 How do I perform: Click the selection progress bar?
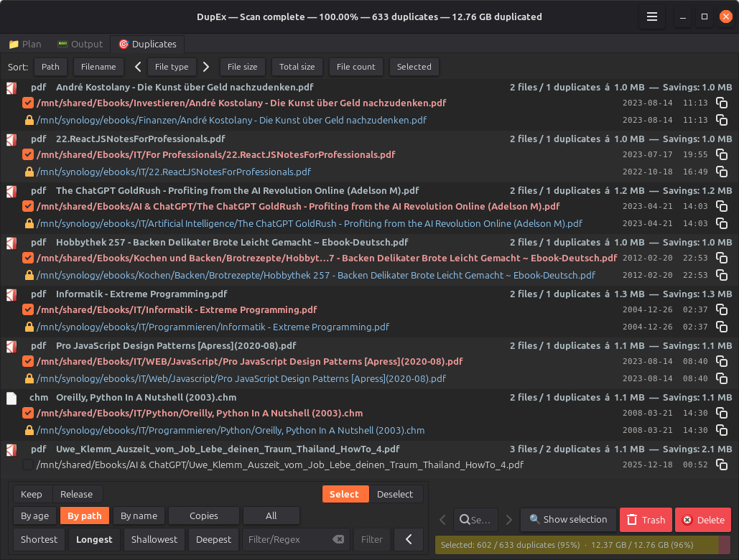(x=583, y=545)
